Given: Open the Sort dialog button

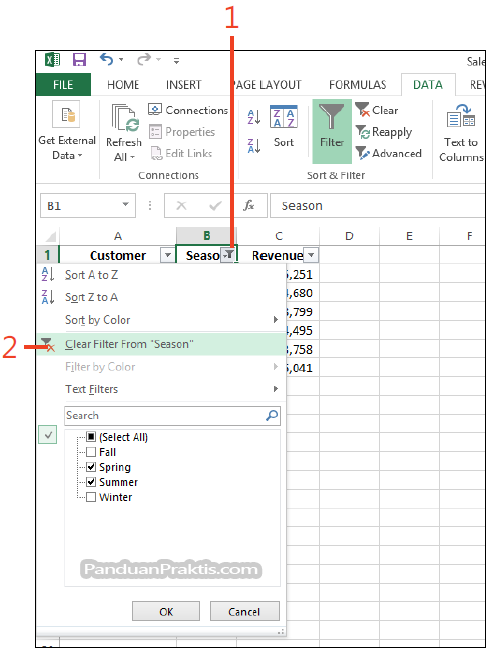Looking at the screenshot, I should [284, 127].
